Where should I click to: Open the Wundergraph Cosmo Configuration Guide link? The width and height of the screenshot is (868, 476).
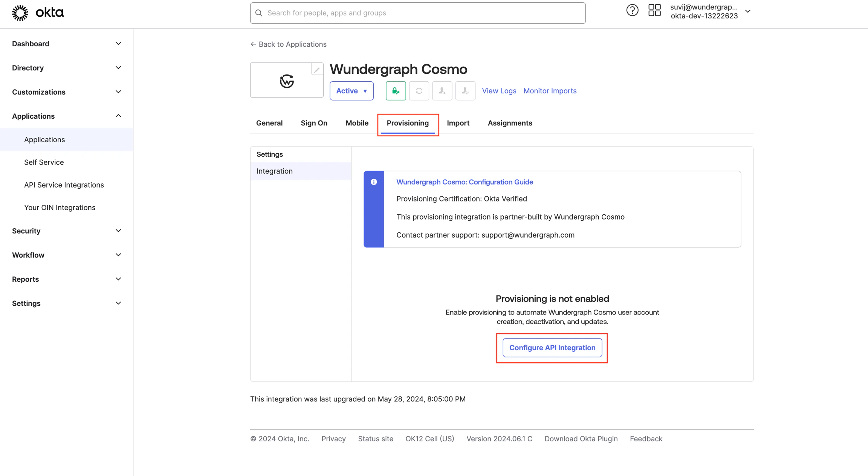click(x=465, y=182)
